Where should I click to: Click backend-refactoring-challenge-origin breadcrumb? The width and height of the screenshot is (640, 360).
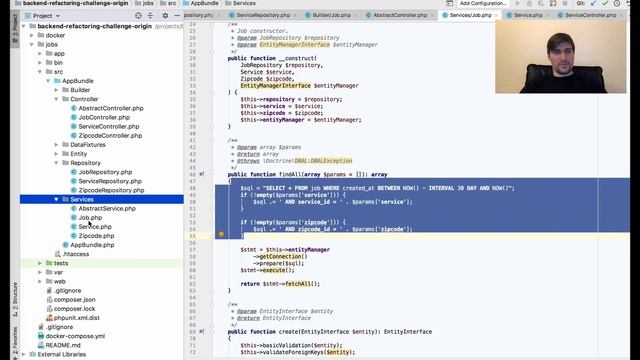71,3
